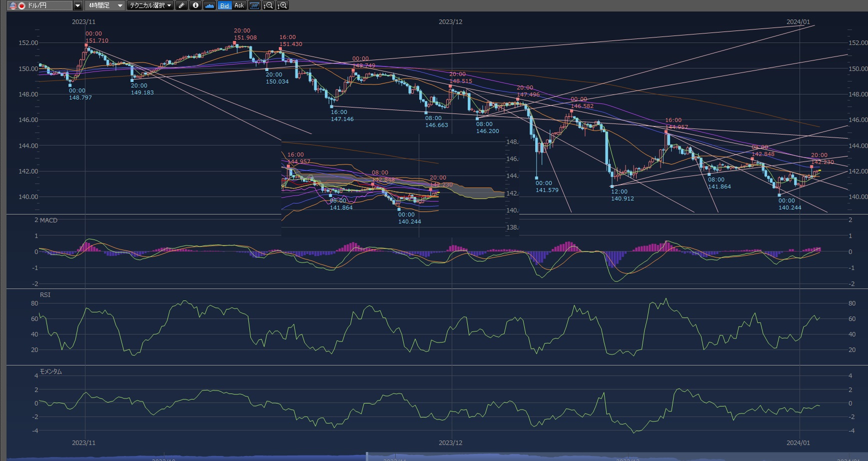Expand the 4時間足 timeframe dropdown
Viewport: 868px width, 461px height.
120,5
